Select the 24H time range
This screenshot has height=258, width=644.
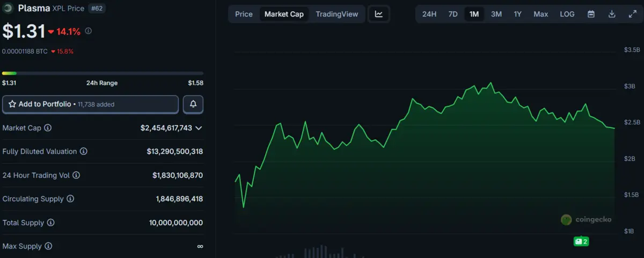(429, 14)
